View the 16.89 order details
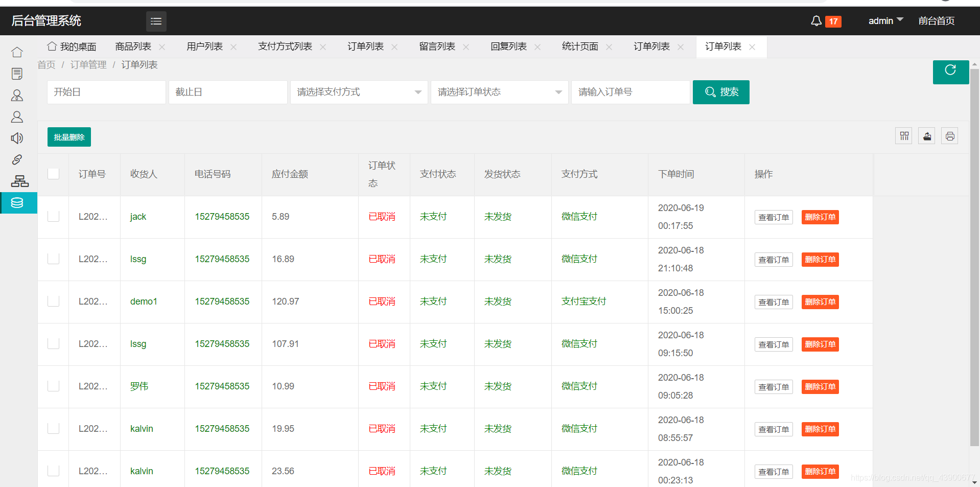 (x=774, y=260)
